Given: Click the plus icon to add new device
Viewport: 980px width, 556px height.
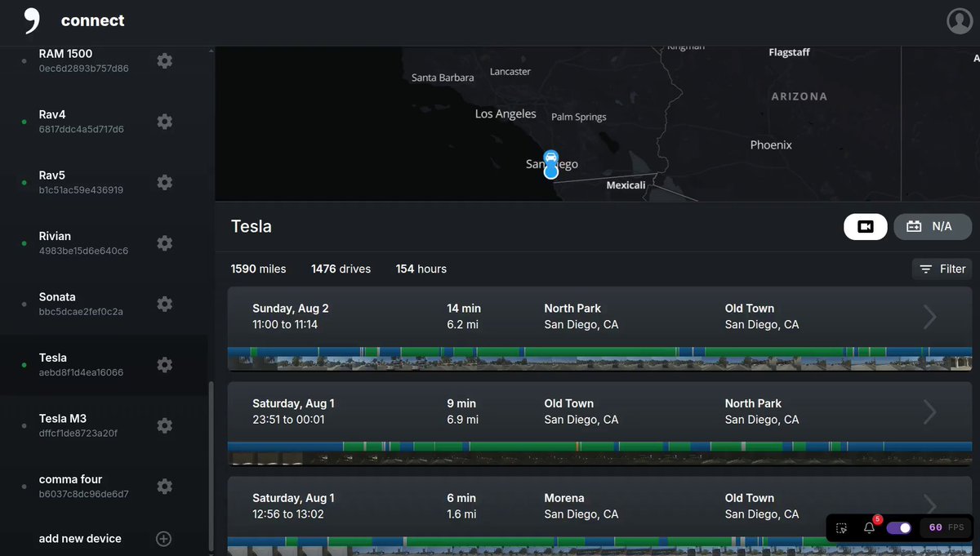Looking at the screenshot, I should click(163, 539).
